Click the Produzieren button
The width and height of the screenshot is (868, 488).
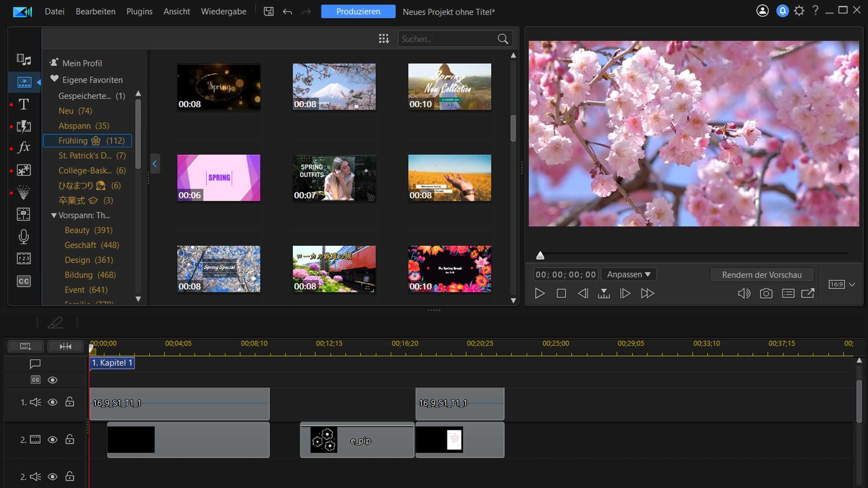click(x=358, y=12)
